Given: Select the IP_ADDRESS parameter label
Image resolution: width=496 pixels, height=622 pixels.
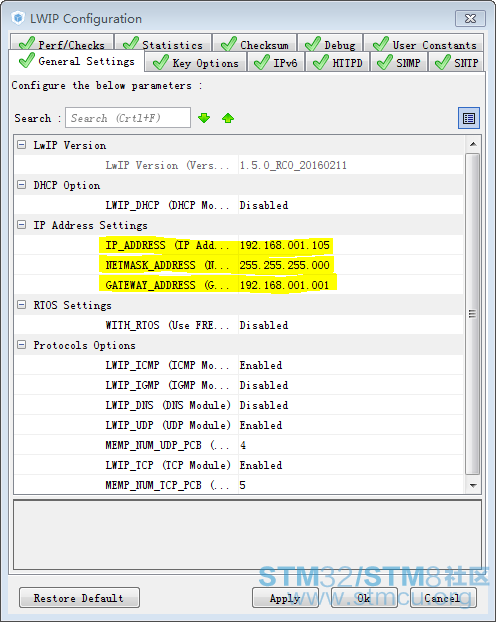Looking at the screenshot, I should (167, 245).
